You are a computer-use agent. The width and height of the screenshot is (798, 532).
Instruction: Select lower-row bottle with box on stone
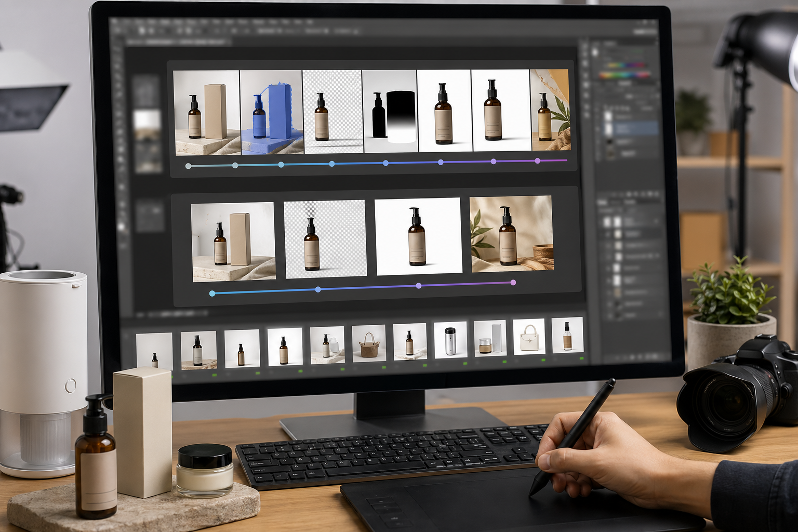tap(233, 242)
